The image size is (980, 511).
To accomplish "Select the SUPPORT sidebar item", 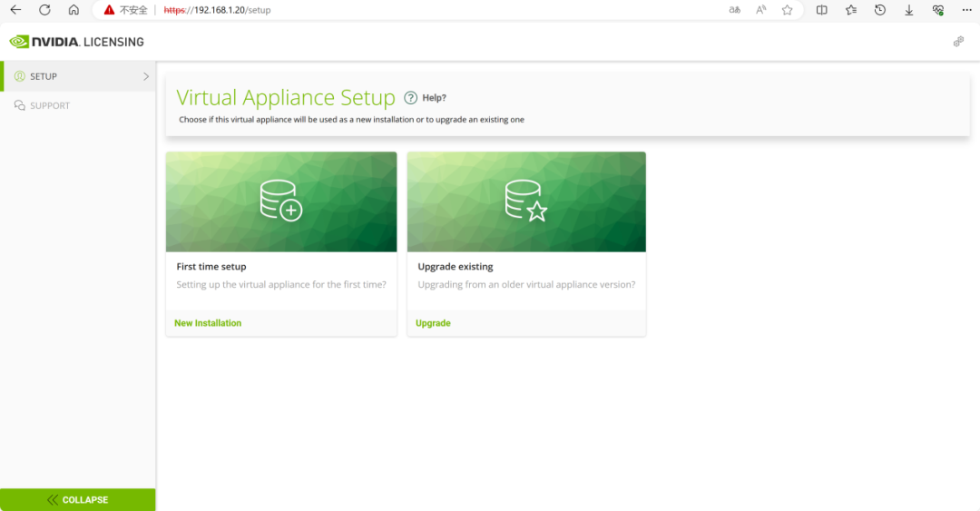I will [x=78, y=105].
